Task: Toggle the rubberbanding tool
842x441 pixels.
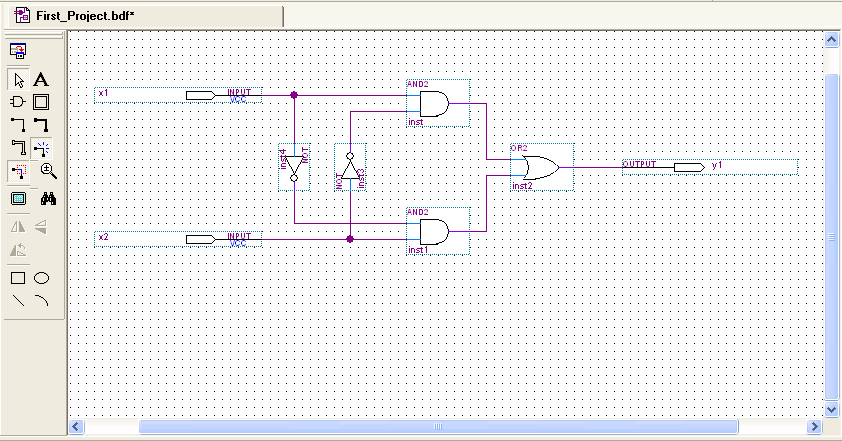Action: click(41, 148)
